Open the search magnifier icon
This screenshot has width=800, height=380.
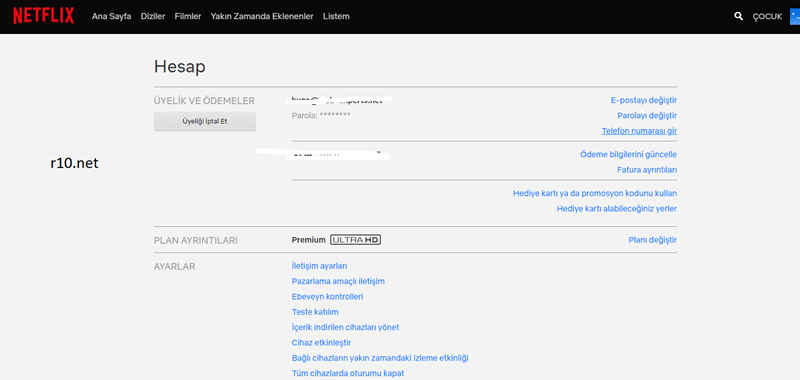pyautogui.click(x=738, y=16)
